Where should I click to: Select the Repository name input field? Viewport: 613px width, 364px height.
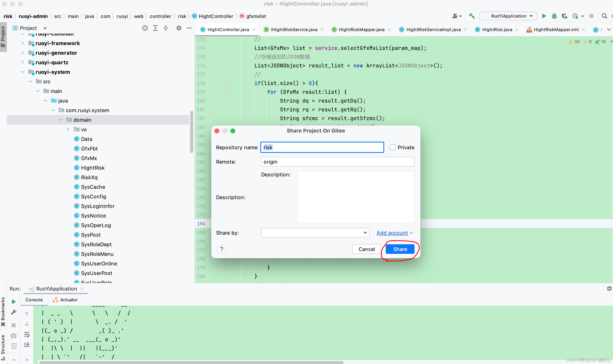tap(322, 147)
